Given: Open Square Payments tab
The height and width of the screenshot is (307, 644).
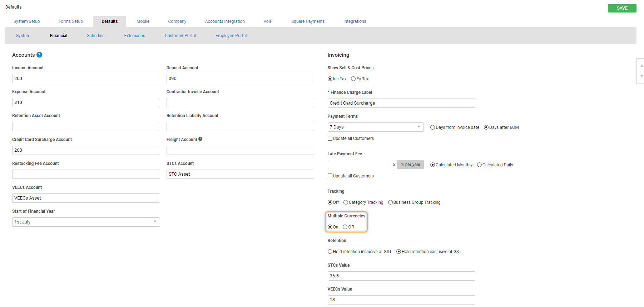Looking at the screenshot, I should 308,21.
